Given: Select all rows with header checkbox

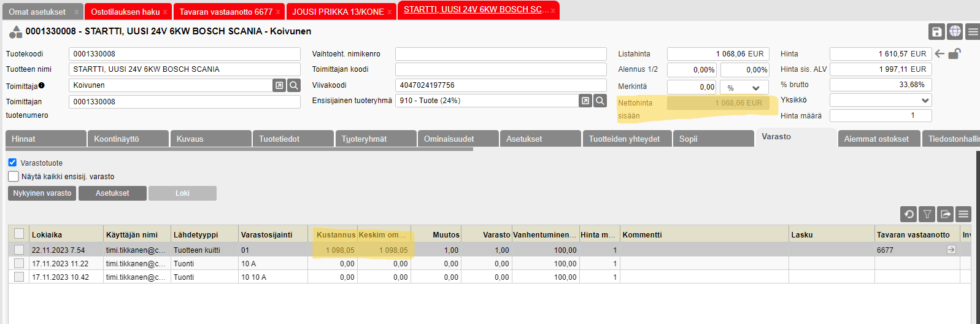Looking at the screenshot, I should tap(19, 234).
